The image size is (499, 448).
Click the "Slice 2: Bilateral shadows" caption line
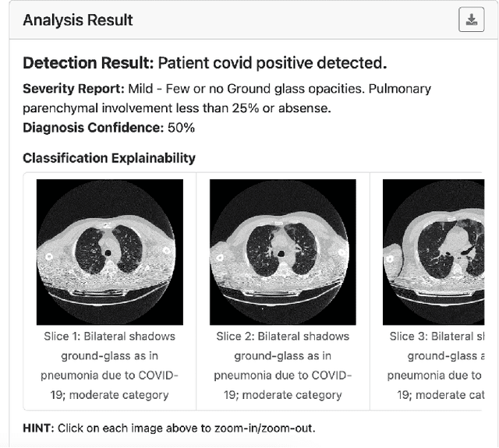[282, 337]
